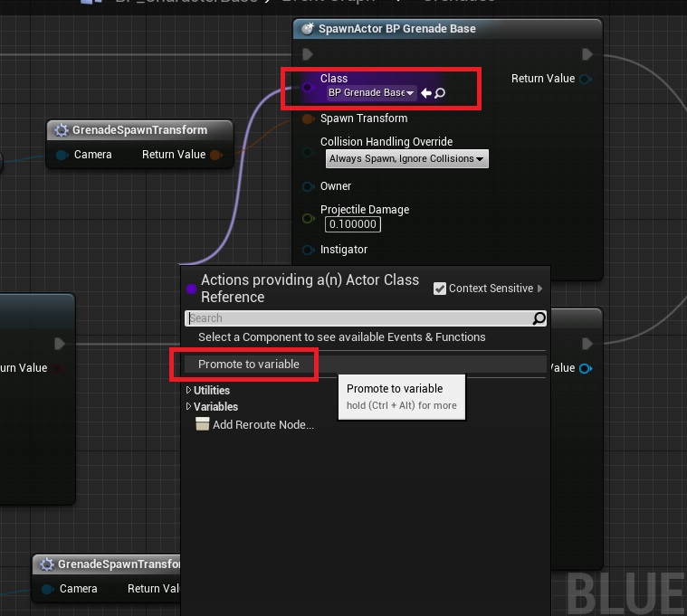This screenshot has width=687, height=616.
Task: Select Promote to variable in the action menu
Action: (249, 365)
